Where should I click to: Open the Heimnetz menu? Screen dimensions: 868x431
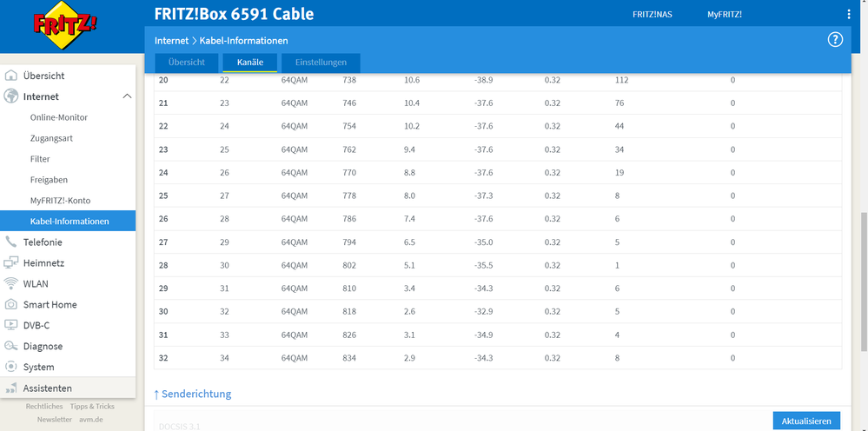pos(43,262)
